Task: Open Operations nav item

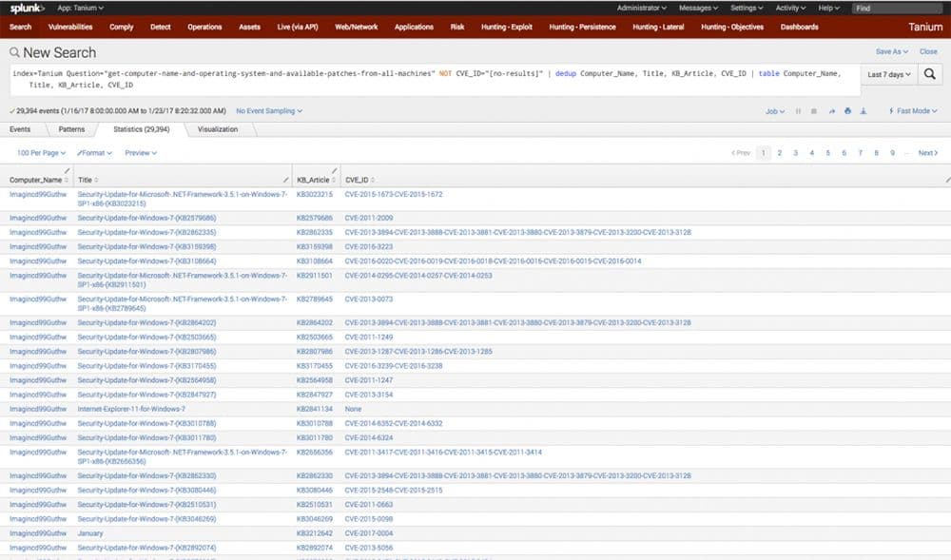Action: coord(204,28)
